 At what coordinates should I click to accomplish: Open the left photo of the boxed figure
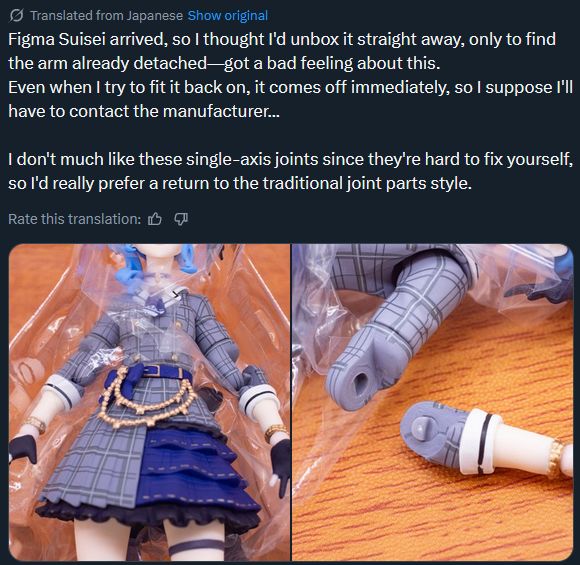[x=149, y=402]
